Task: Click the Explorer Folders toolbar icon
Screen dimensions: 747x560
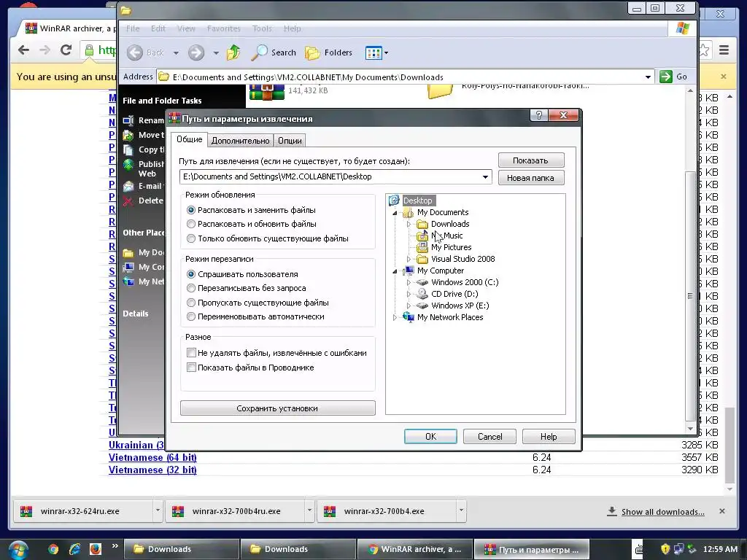Action: point(312,52)
